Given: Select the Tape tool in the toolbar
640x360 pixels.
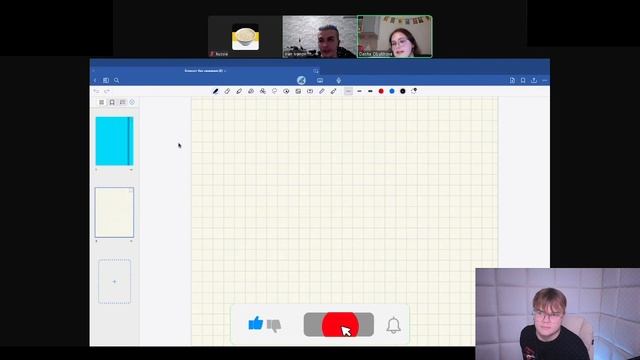Looking at the screenshot, I should 251,91.
